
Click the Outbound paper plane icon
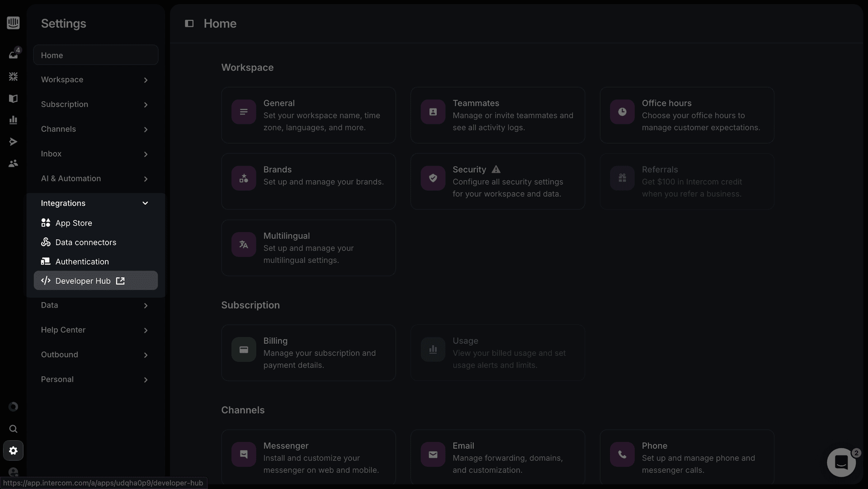tap(14, 142)
